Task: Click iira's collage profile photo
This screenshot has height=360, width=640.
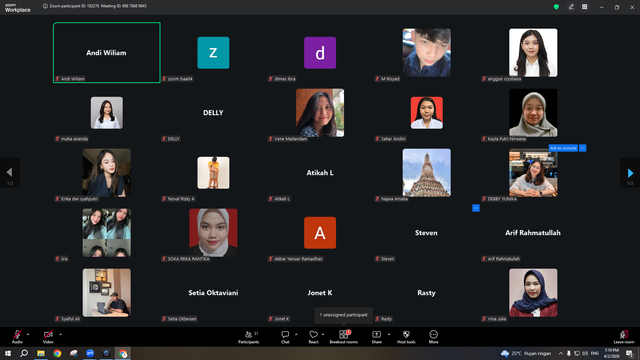Action: coord(107,233)
